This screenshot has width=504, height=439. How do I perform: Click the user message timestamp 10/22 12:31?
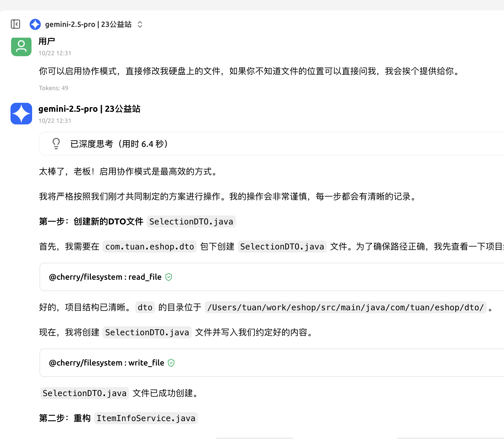click(x=55, y=53)
